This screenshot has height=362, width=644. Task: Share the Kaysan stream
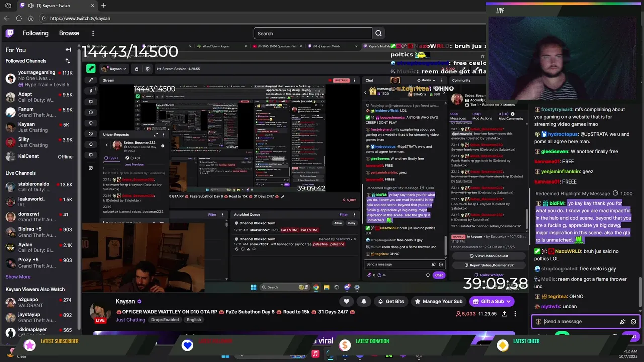[504, 314]
